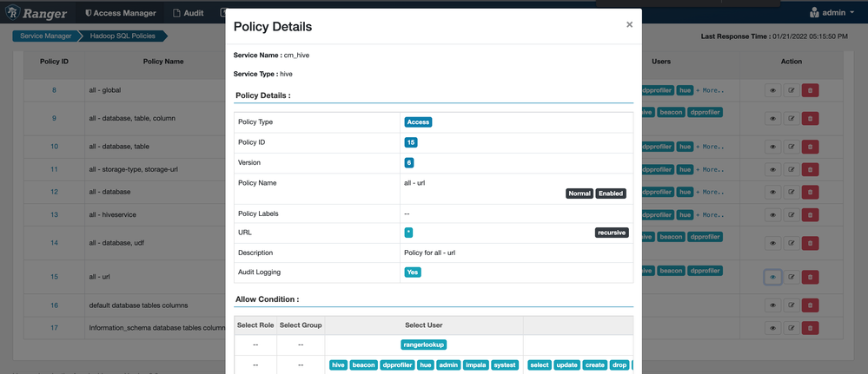Image resolution: width=868 pixels, height=374 pixels.
Task: View policy 15 with the eye icon
Action: [772, 277]
